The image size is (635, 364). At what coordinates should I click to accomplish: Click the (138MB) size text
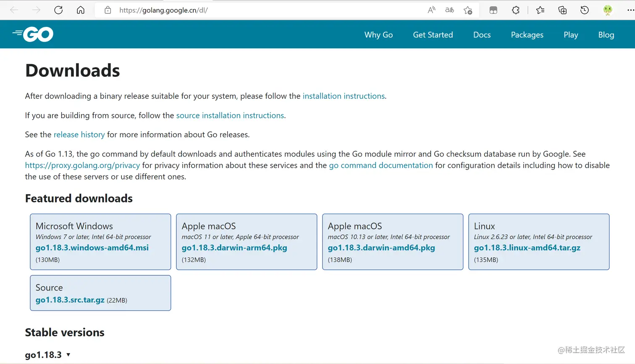[x=340, y=260]
